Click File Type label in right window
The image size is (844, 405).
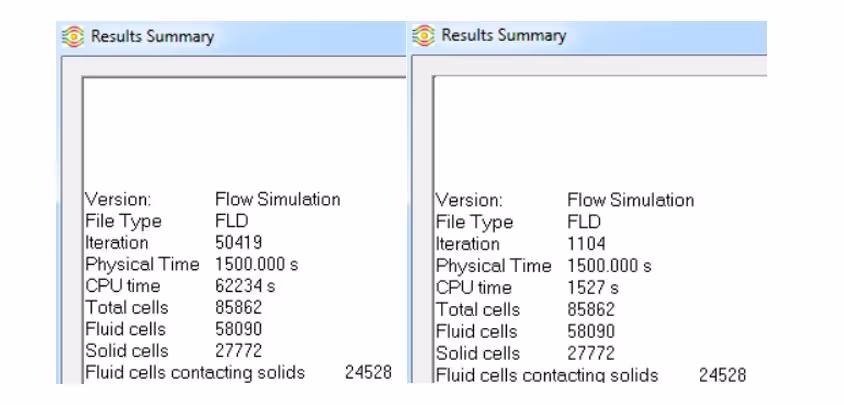tap(474, 222)
